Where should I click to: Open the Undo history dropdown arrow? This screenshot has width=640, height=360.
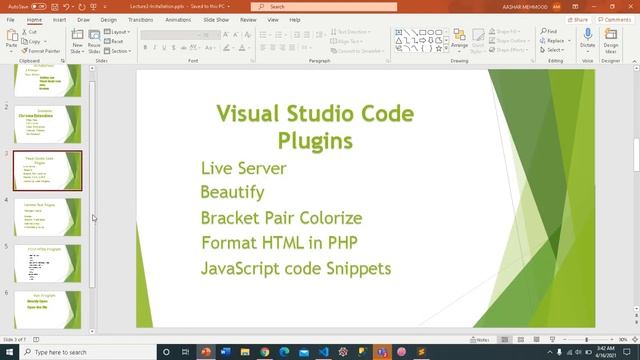(73, 7)
